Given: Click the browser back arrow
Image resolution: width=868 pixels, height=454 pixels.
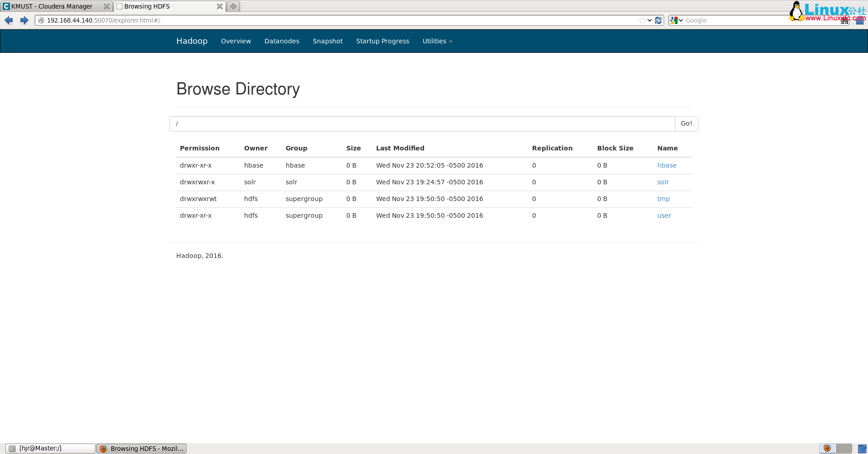Looking at the screenshot, I should tap(9, 20).
